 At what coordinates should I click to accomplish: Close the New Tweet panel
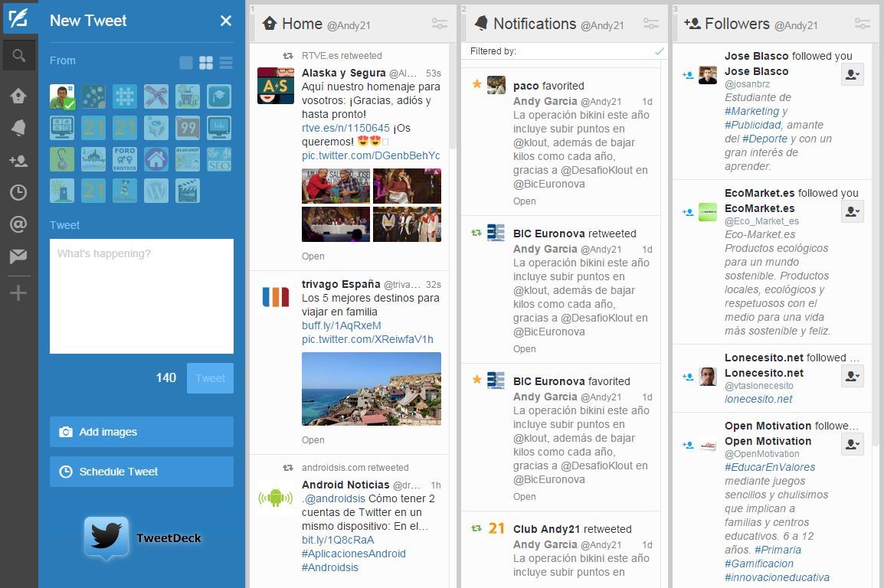click(226, 21)
